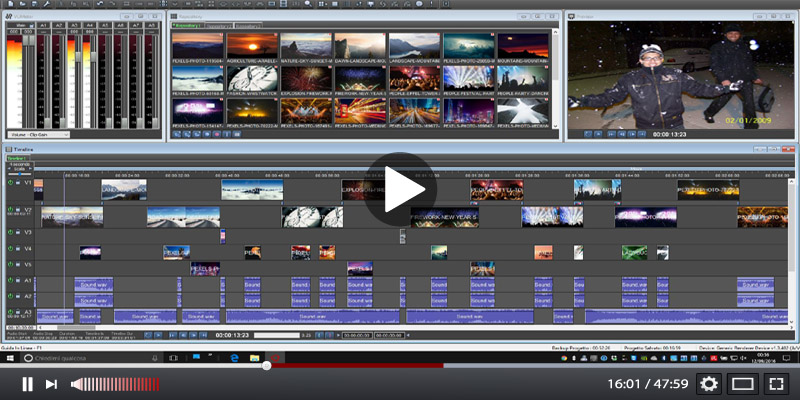Switch the player to theater mode
This screenshot has height=400, width=800.
[x=742, y=384]
